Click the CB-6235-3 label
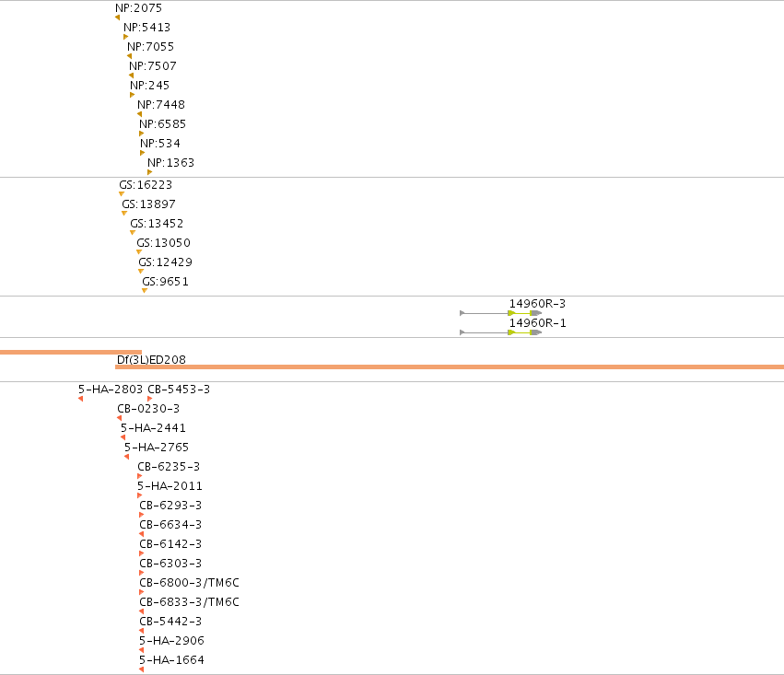This screenshot has height=675, width=784. [169, 467]
